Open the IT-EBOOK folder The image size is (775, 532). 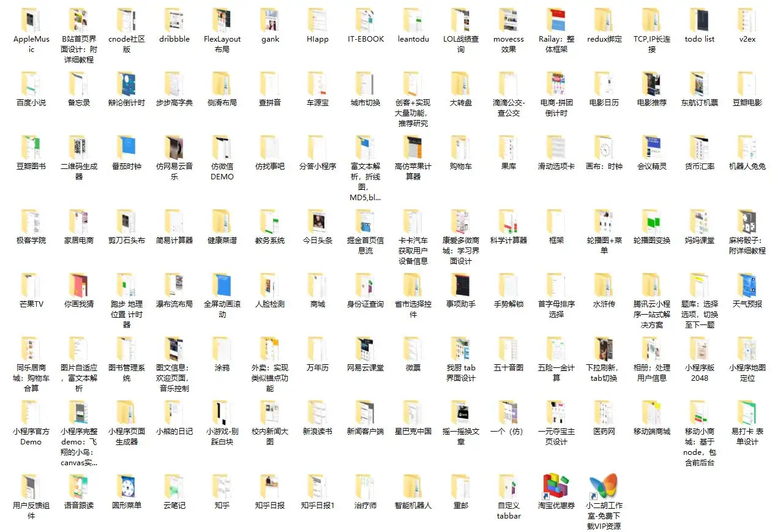coord(365,20)
